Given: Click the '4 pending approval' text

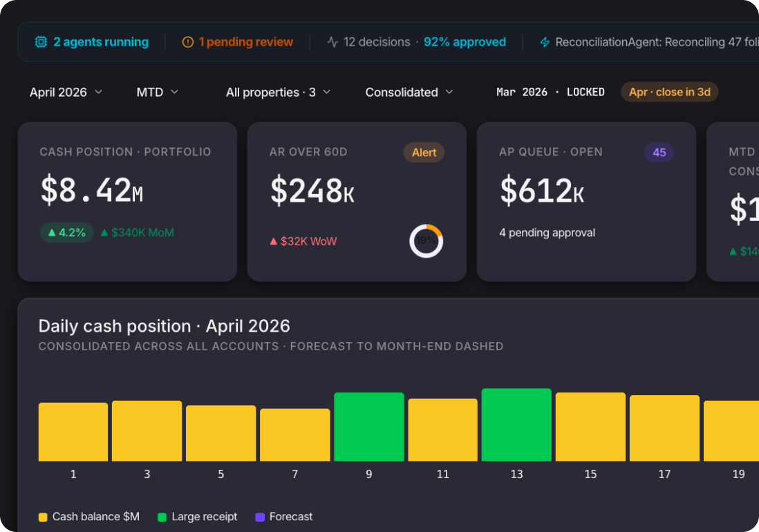Looking at the screenshot, I should coord(547,233).
